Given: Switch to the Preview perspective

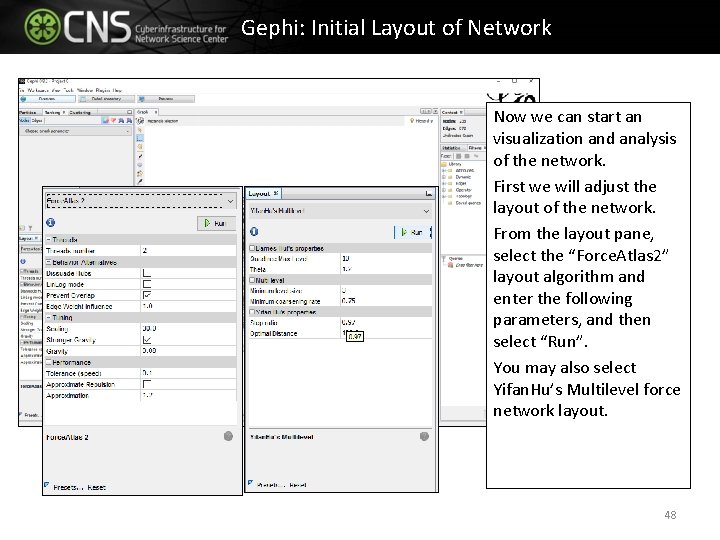Looking at the screenshot, I should [166, 99].
